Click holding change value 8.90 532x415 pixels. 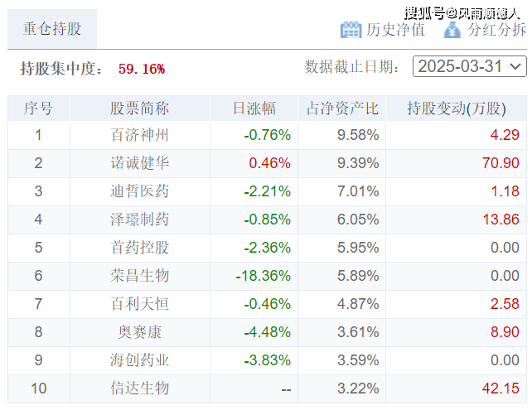tap(505, 332)
